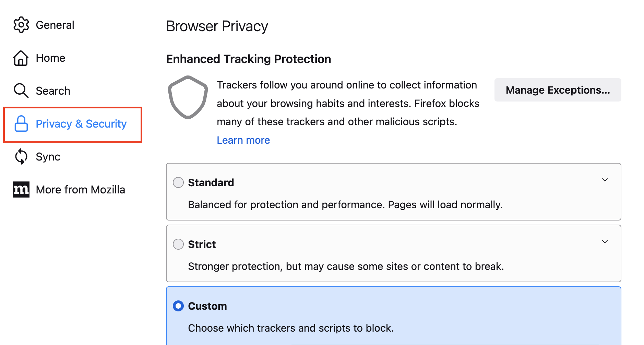644x345 pixels.
Task: Click the Home house icon
Action: pos(21,58)
